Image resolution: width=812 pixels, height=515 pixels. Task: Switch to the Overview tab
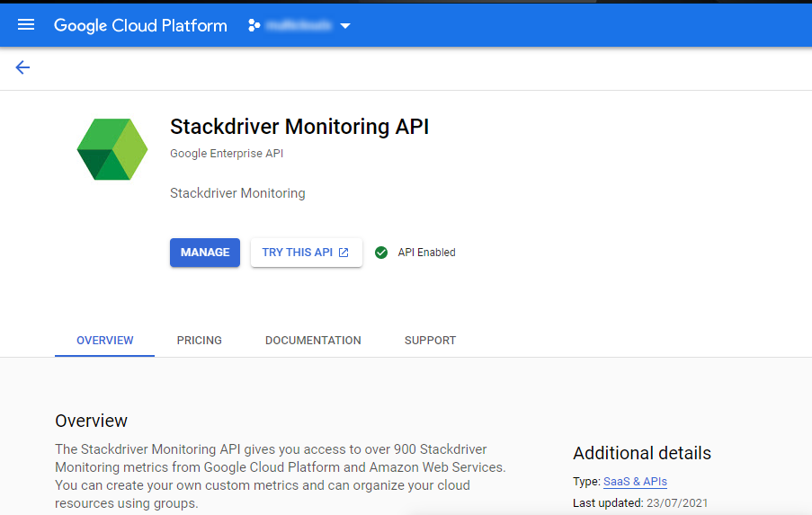104,341
